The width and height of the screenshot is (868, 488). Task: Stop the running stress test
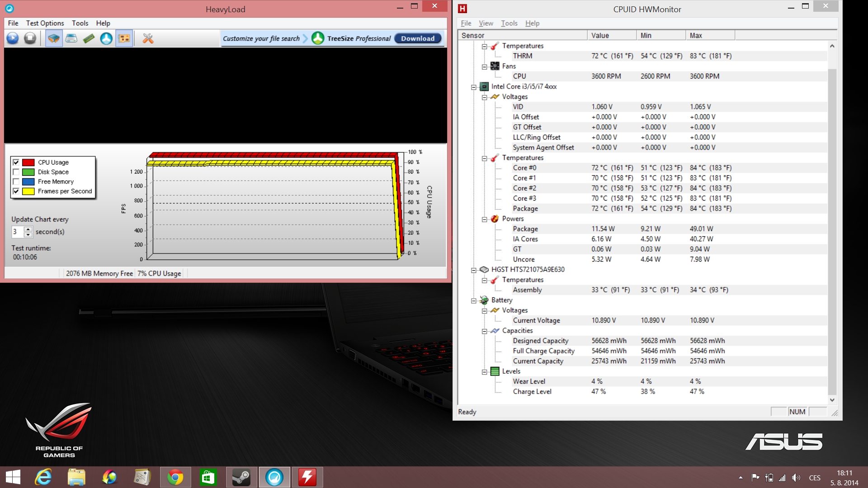(x=30, y=38)
